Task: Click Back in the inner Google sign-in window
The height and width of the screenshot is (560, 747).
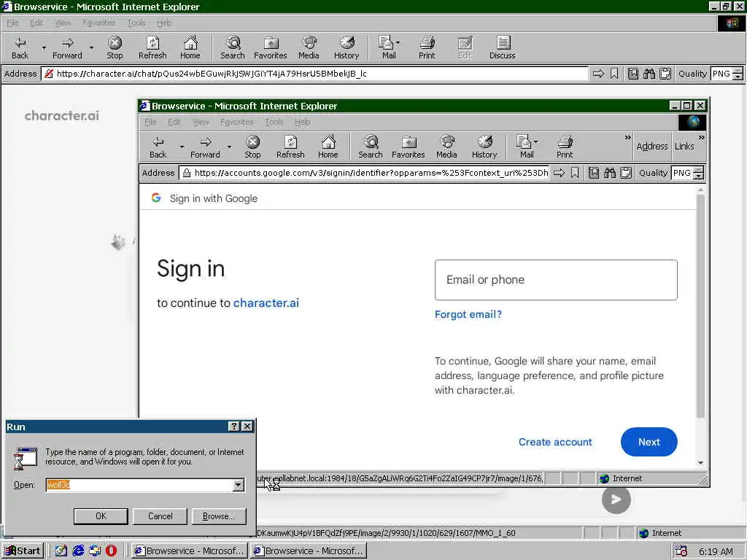Action: (x=158, y=147)
